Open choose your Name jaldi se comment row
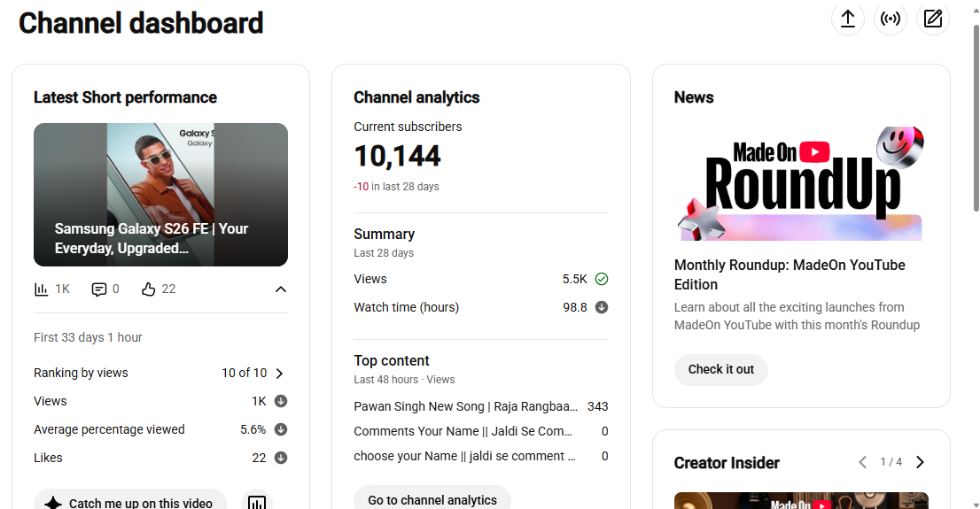 (x=480, y=457)
